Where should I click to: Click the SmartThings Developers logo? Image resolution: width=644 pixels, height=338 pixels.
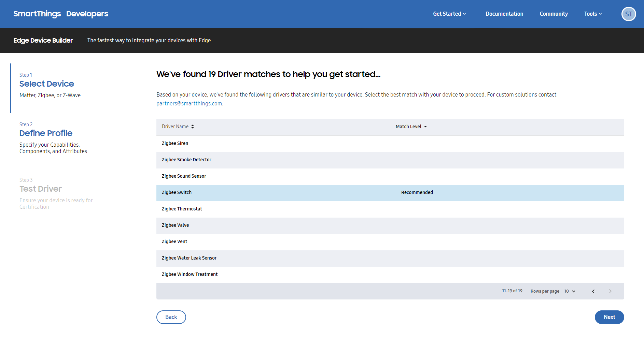61,14
